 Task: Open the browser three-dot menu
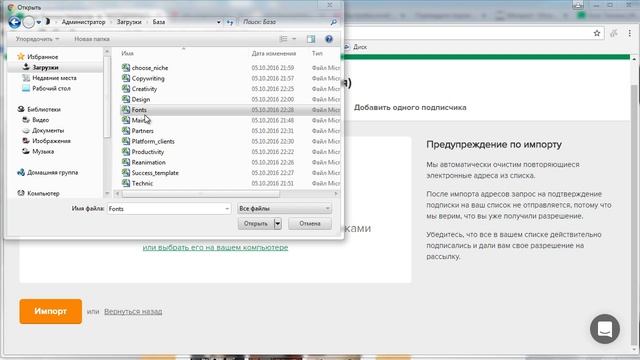(630, 33)
